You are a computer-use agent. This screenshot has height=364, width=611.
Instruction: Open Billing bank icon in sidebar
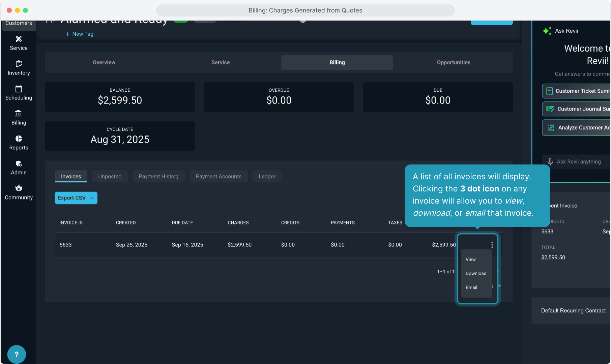click(19, 114)
